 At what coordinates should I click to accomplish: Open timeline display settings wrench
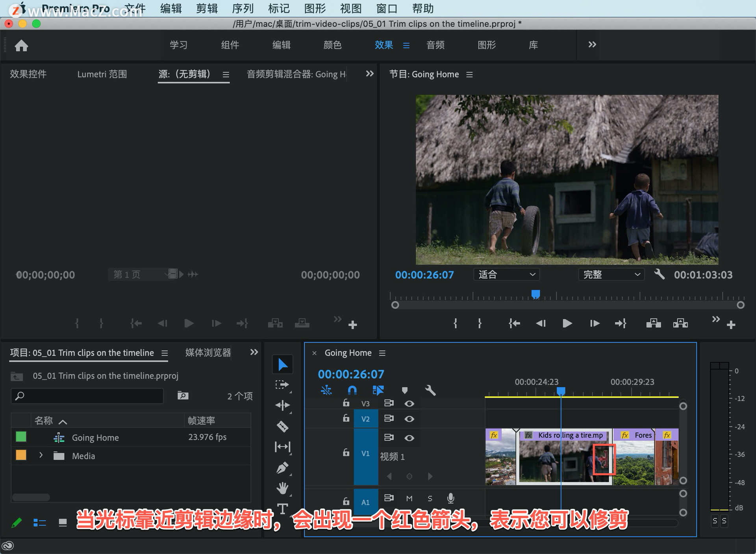(x=430, y=390)
